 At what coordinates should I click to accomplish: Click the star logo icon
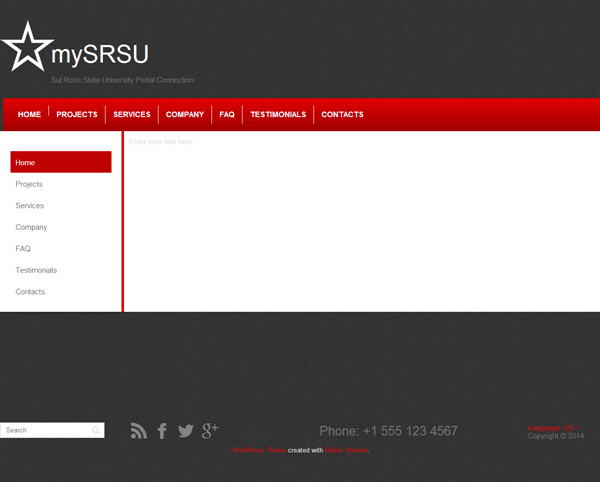coord(27,47)
